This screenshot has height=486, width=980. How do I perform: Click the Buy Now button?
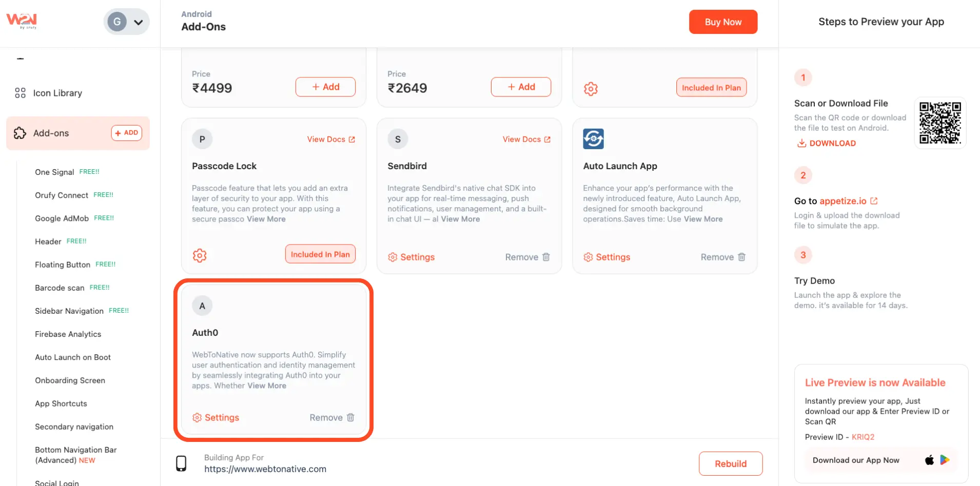(722, 22)
